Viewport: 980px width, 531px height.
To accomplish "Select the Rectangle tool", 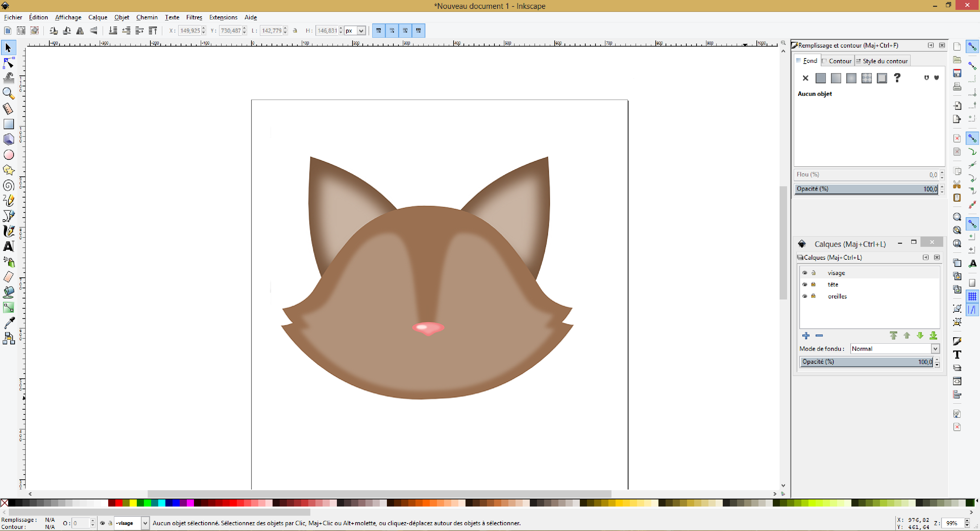I will [x=9, y=124].
